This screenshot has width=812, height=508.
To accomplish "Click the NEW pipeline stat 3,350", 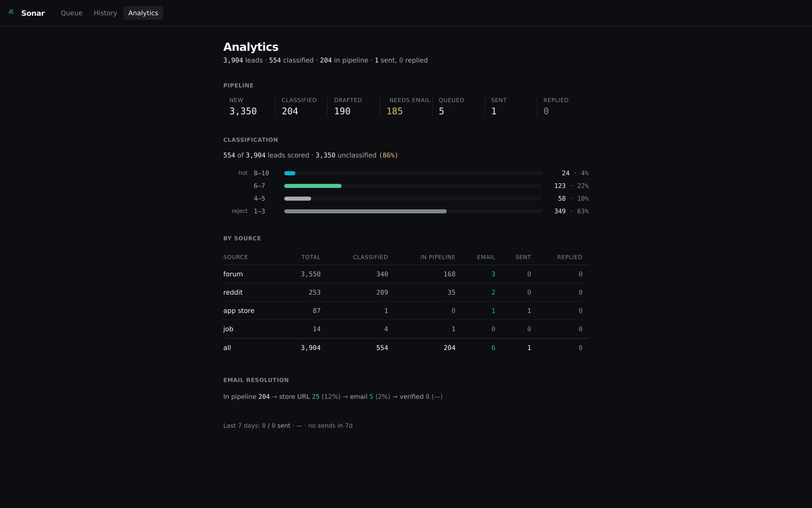I will 243,111.
